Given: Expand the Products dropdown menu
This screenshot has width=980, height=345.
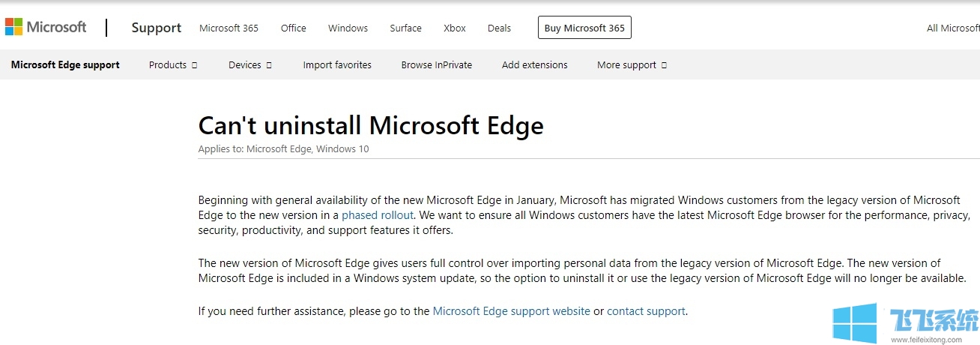Looking at the screenshot, I should pos(173,65).
